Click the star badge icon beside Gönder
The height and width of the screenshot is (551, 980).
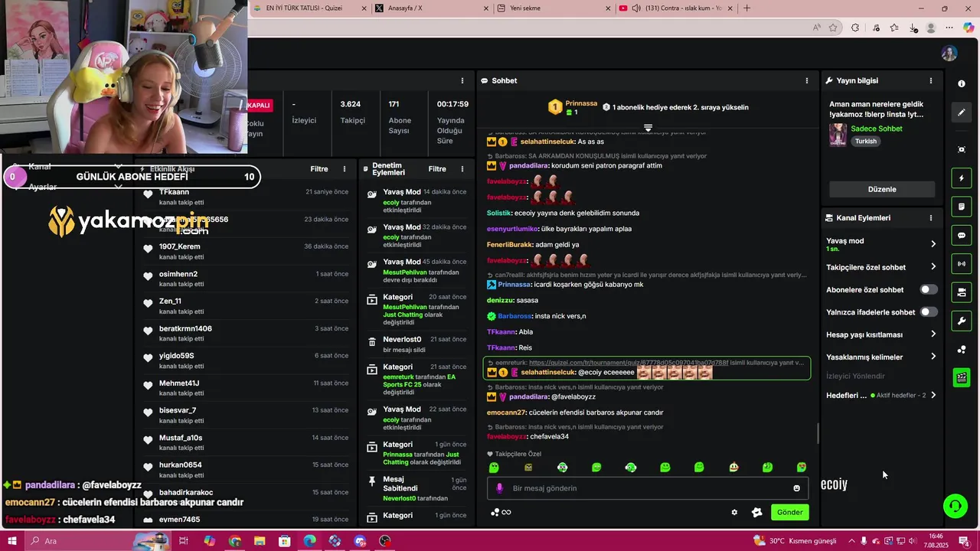click(x=757, y=513)
